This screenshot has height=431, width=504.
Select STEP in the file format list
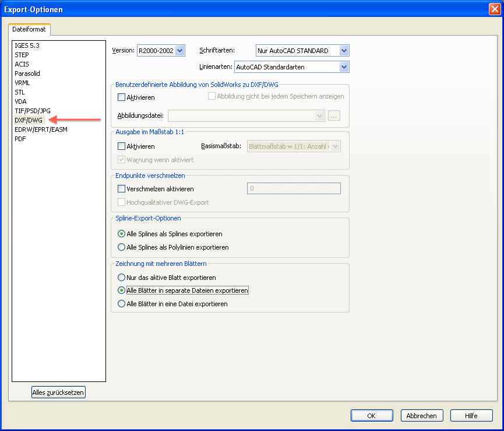coord(22,55)
